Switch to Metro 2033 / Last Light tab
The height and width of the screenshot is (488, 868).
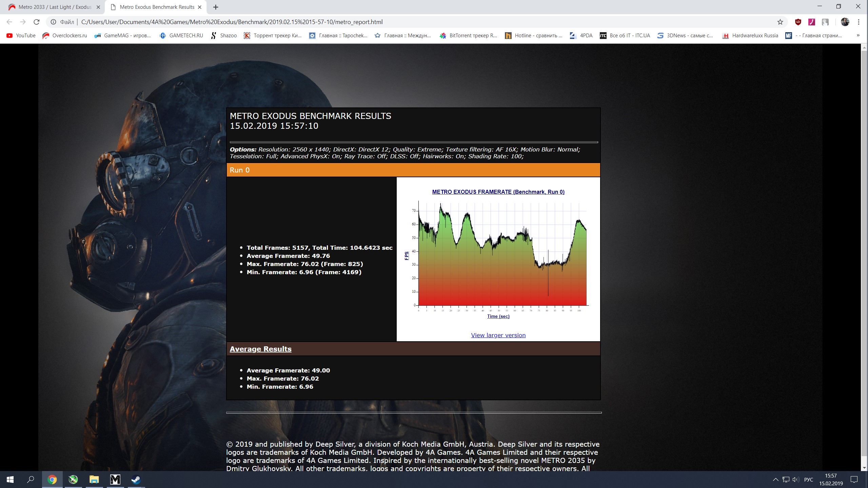click(54, 7)
